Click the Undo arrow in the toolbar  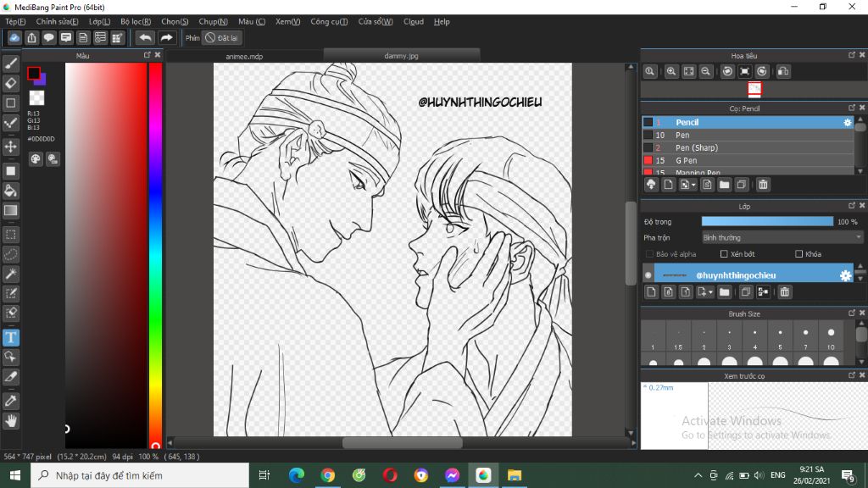(145, 37)
